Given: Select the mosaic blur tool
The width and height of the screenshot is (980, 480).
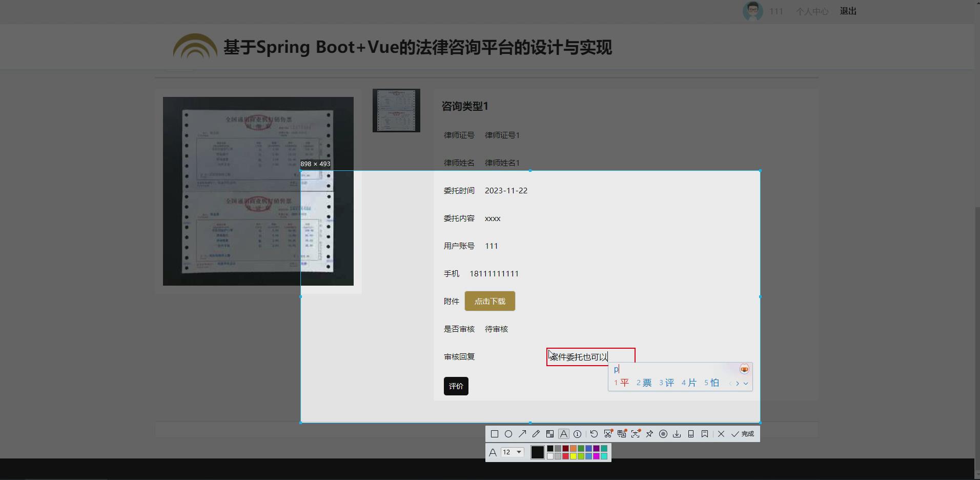Looking at the screenshot, I should [549, 434].
